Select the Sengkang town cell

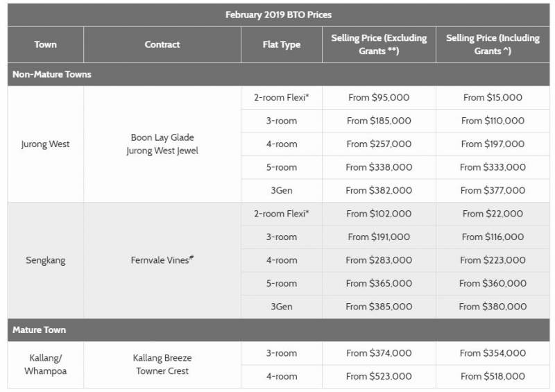[46, 260]
